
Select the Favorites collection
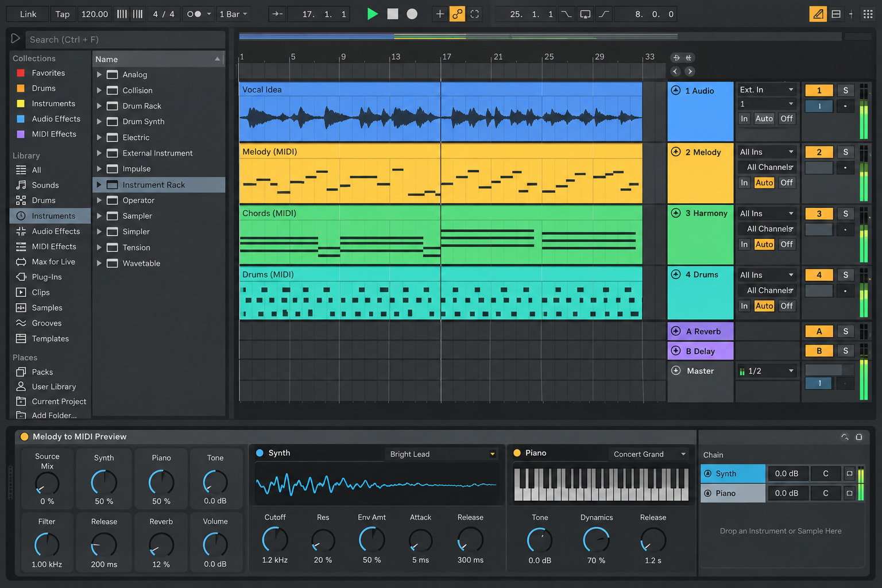(x=48, y=73)
